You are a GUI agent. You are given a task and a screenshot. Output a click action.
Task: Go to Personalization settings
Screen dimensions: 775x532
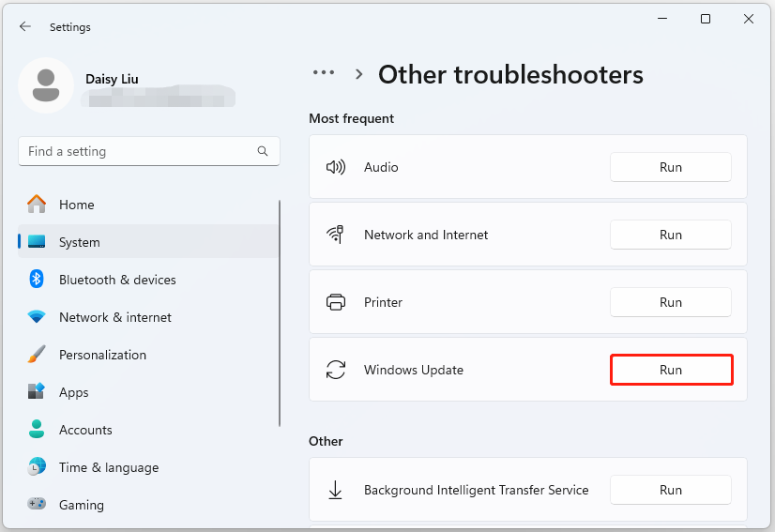tap(102, 355)
